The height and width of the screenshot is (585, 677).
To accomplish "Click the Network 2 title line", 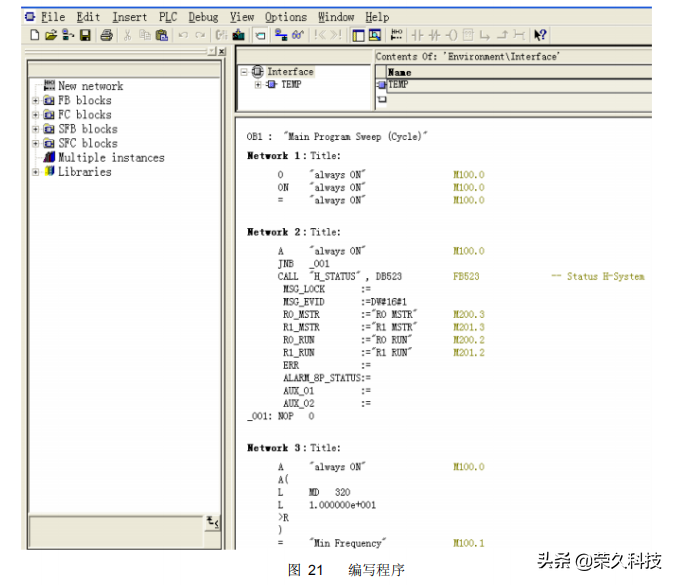I will (294, 232).
